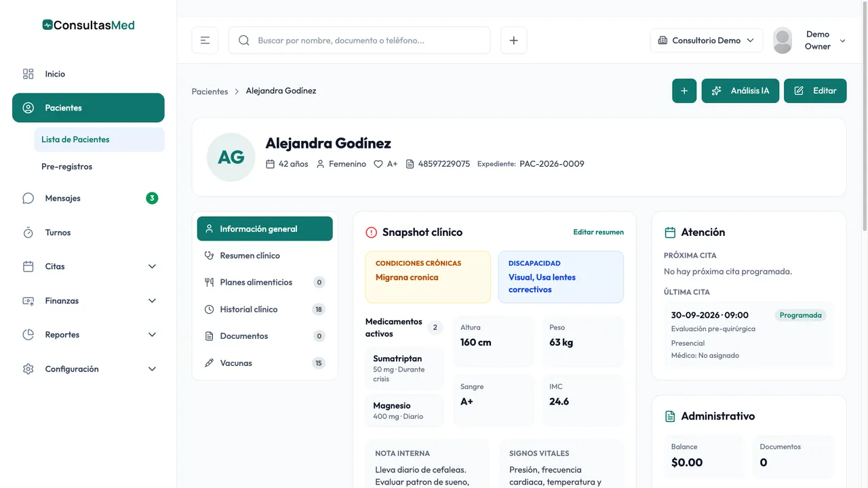868x488 pixels.
Task: Click the Snapshot clínico alert icon
Action: 371,232
